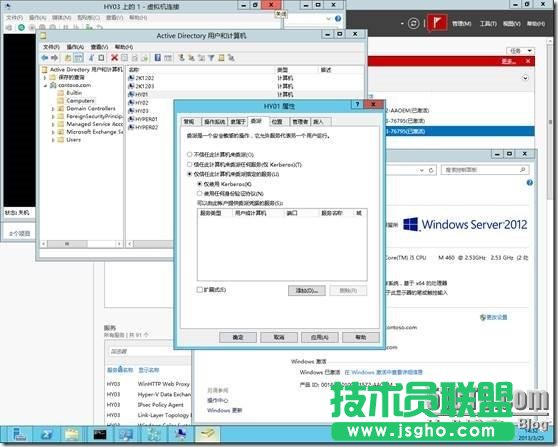Click the Windows activation details link

[x=383, y=372]
